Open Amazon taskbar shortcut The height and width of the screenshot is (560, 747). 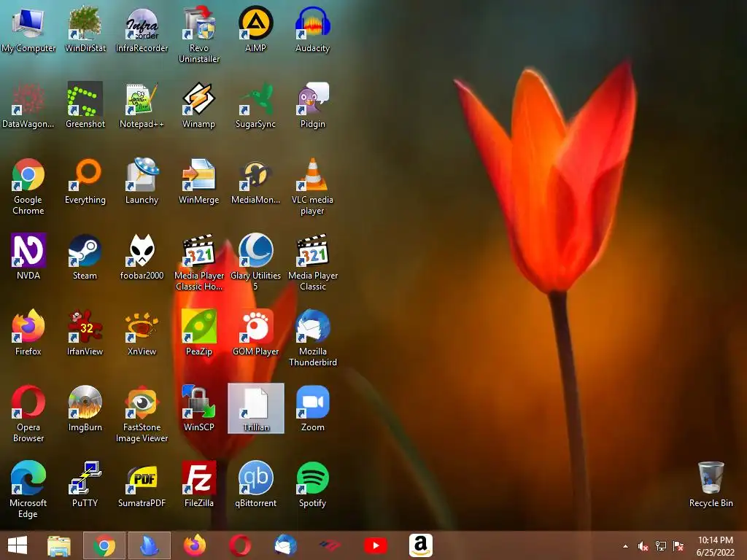coord(421,545)
